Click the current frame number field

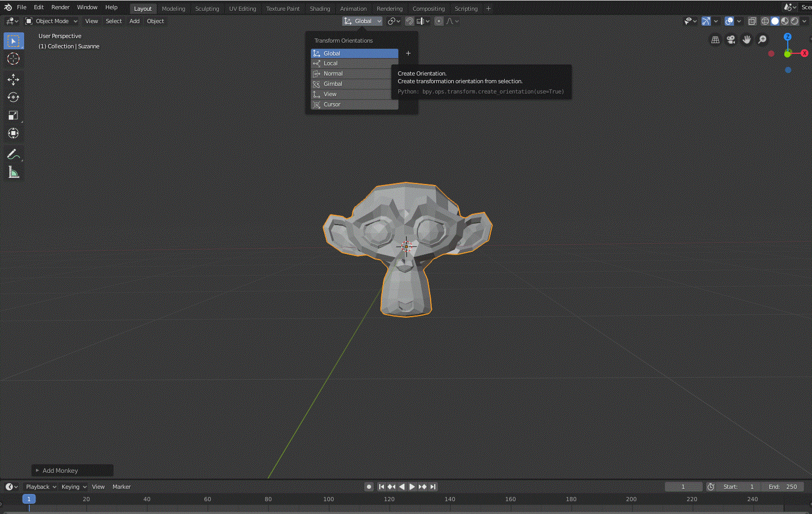click(x=684, y=487)
